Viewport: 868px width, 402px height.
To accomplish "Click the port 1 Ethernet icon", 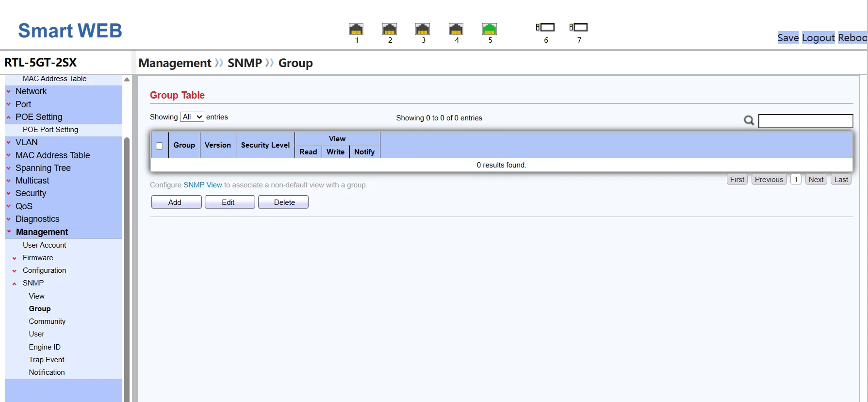I will 356,29.
